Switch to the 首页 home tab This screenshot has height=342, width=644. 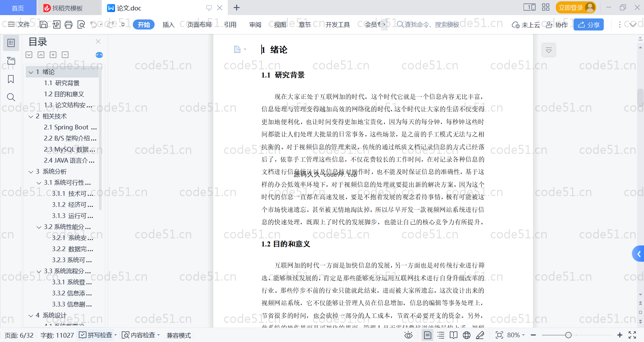tap(18, 8)
